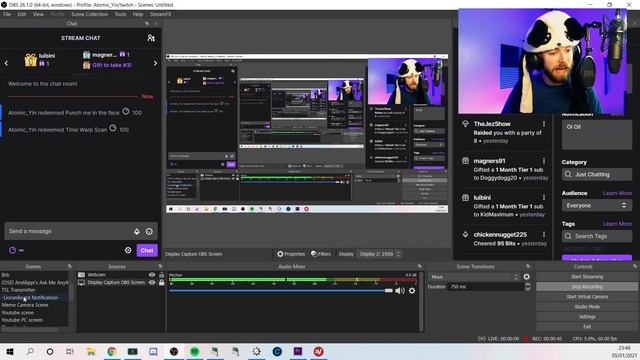
Task: Float the Scenes dock using its icon
Action: coord(69,266)
